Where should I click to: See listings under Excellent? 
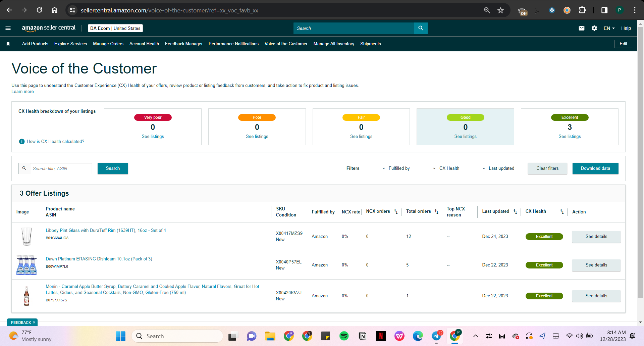[570, 137]
